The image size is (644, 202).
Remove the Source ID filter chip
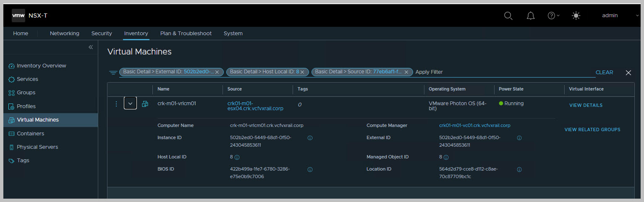[406, 72]
